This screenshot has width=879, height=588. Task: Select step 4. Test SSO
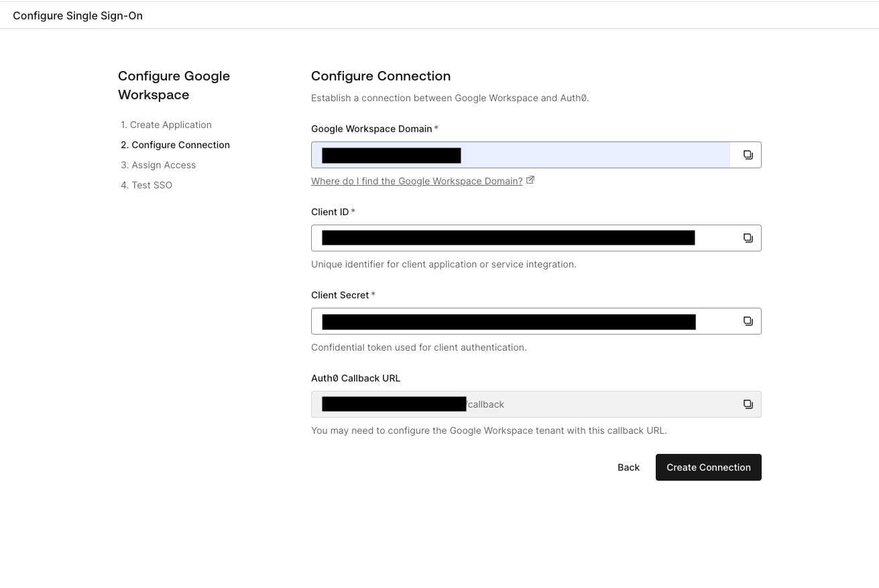[146, 185]
